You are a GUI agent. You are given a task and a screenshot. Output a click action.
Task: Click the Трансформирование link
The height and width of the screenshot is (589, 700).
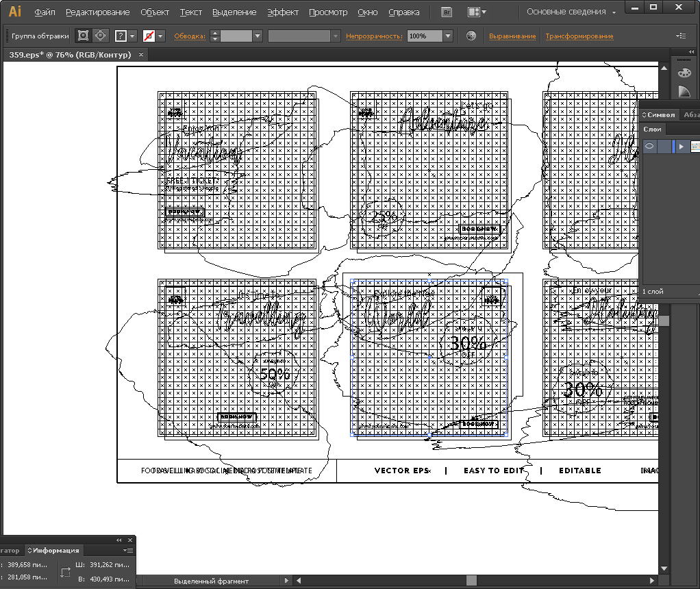click(579, 36)
